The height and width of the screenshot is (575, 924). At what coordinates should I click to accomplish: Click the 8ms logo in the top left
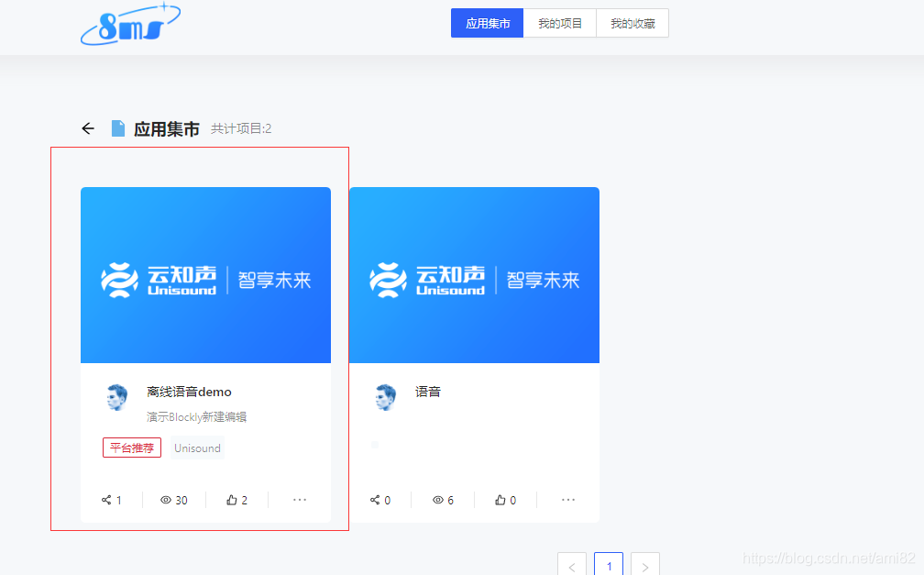[130, 24]
